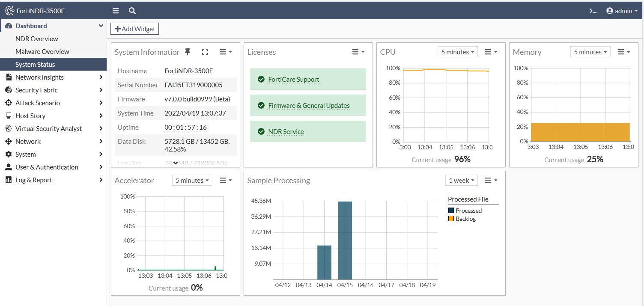This screenshot has width=644, height=306.
Task: Click the FortiNDR logo icon
Action: (9, 11)
